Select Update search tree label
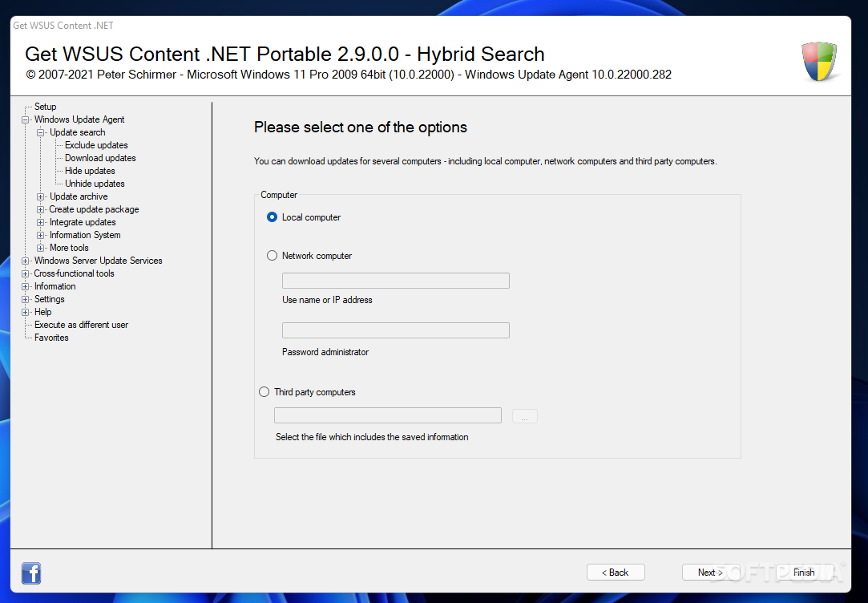The height and width of the screenshot is (603, 868). click(x=78, y=132)
